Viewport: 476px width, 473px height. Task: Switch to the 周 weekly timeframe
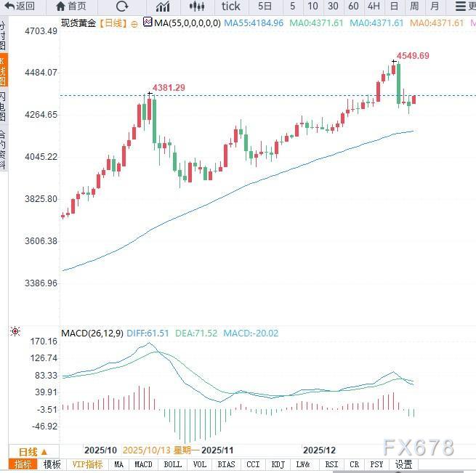pos(414,7)
